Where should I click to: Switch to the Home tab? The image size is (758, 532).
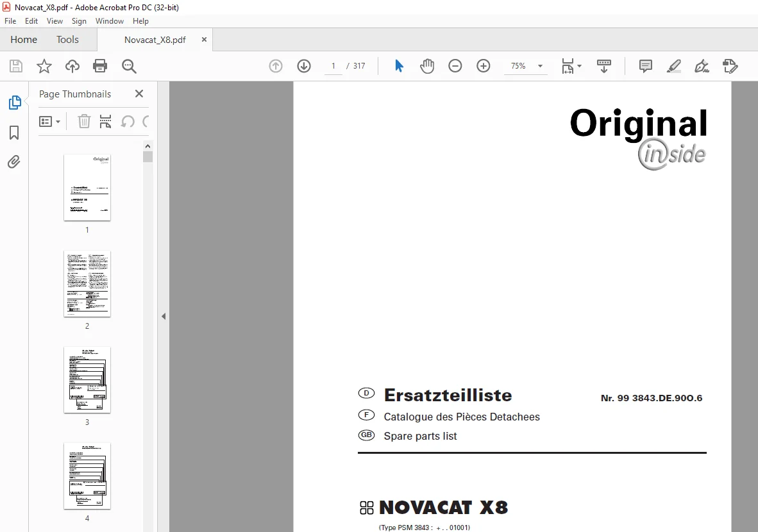point(24,40)
